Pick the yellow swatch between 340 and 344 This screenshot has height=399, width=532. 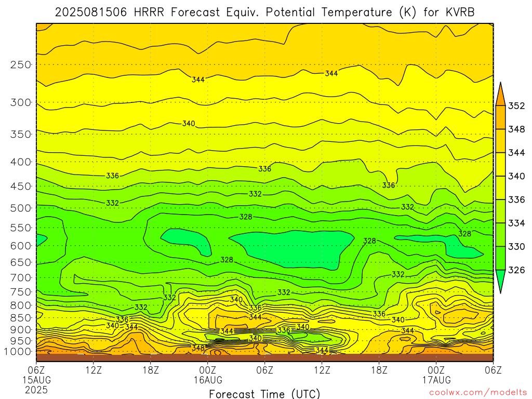click(500, 164)
